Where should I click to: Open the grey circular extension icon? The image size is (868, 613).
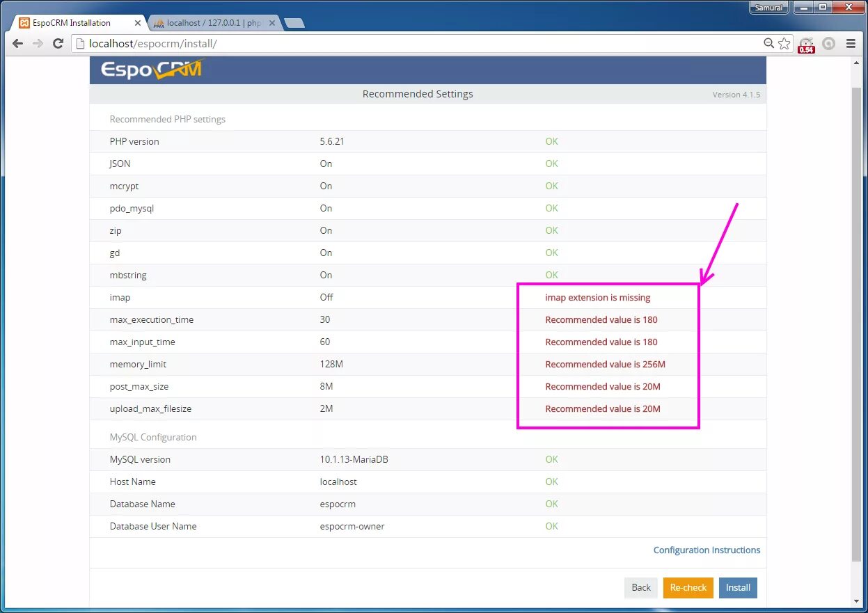pyautogui.click(x=828, y=43)
